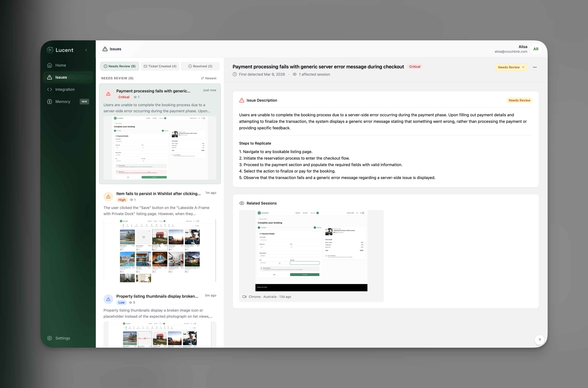This screenshot has height=388, width=588.
Task: Click the help question mark button
Action: [539, 340]
